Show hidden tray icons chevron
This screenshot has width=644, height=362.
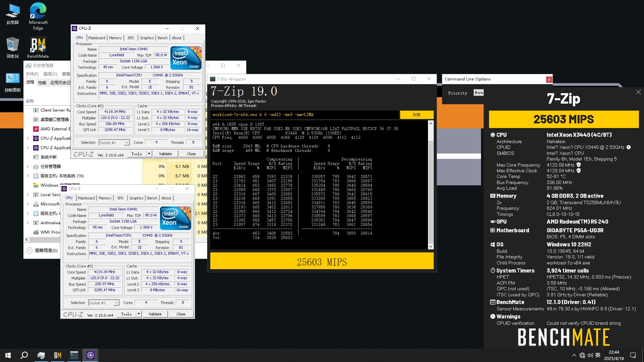point(574,355)
